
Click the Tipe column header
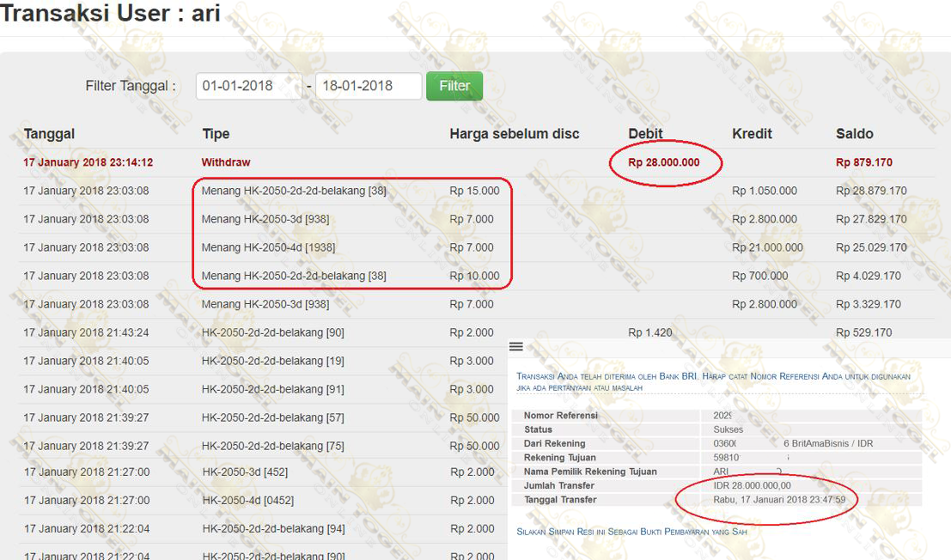pos(216,134)
